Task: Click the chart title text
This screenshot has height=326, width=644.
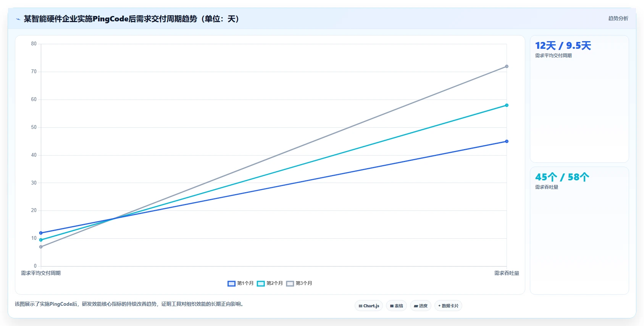Action: 131,19
